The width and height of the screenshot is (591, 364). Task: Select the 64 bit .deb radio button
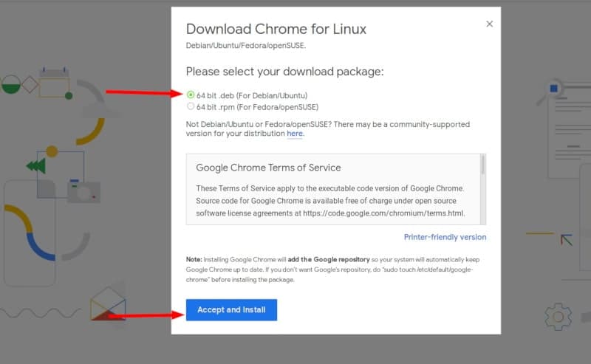191,95
